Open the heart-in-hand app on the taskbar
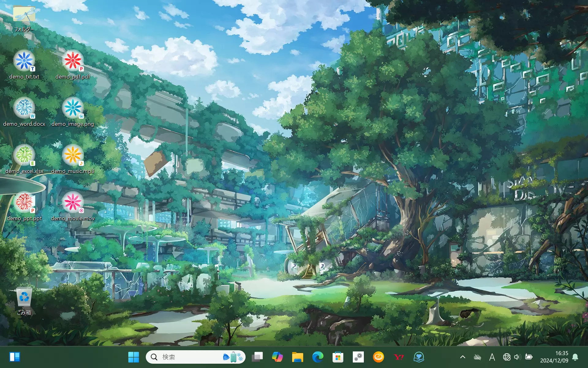This screenshot has width=588, height=368. pos(419,357)
